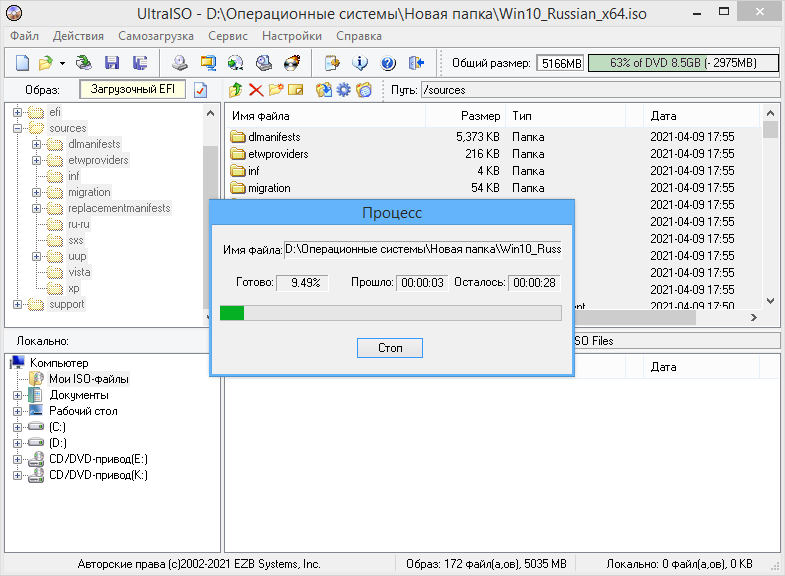Select the vista folder in tree
This screenshot has height=576, width=785.
click(x=79, y=272)
